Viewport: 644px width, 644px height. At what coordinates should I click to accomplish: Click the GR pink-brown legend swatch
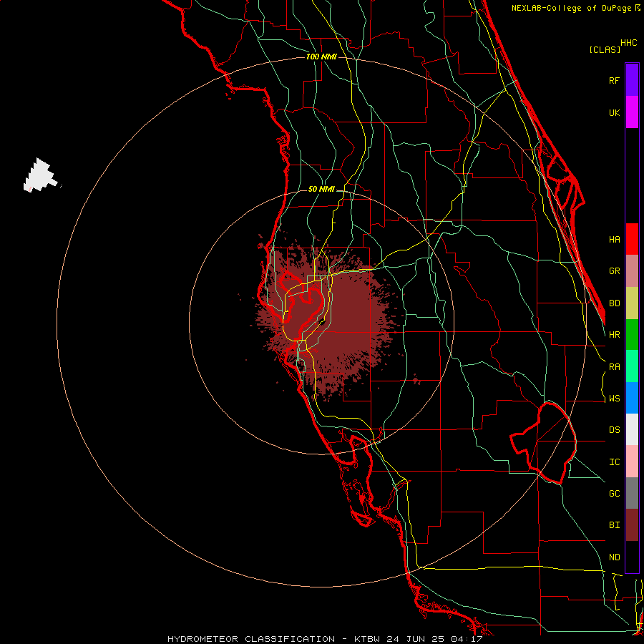632,271
